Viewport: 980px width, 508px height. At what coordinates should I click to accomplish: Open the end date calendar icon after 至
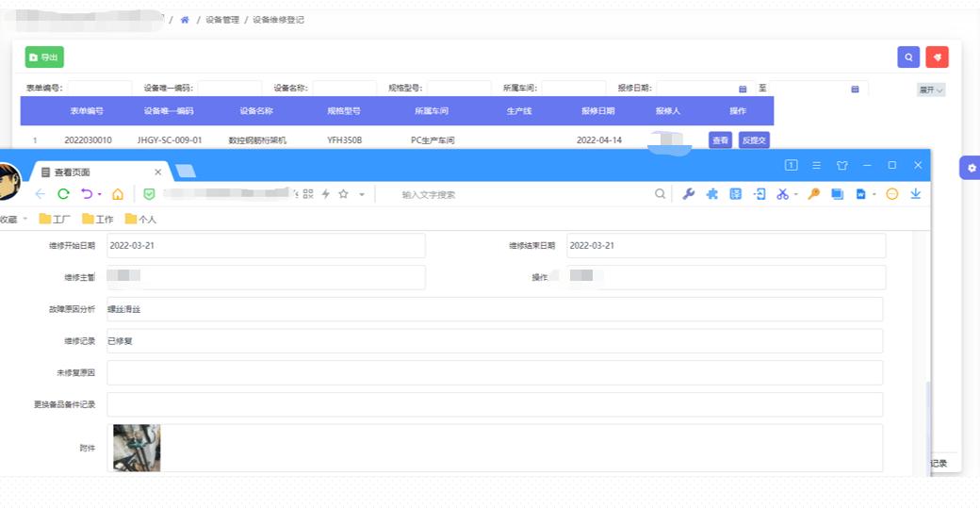(855, 89)
